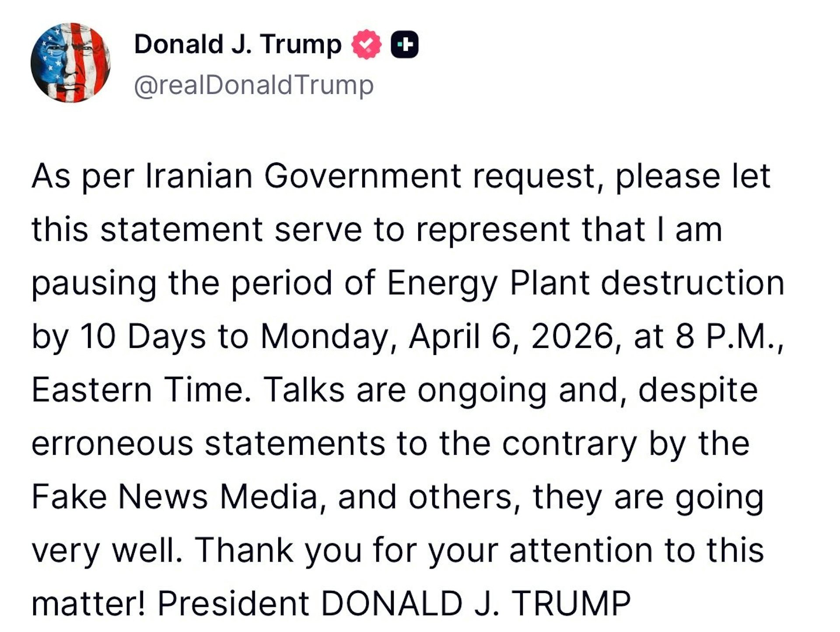This screenshot has width=840, height=632.
Task: Click the display name Donald J. Trump
Action: pos(236,43)
